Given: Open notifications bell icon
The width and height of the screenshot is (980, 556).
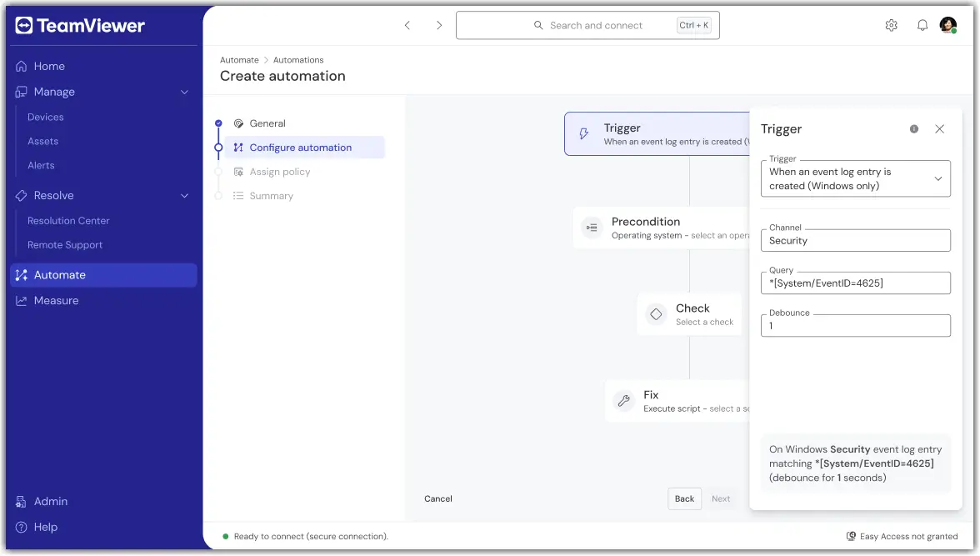Looking at the screenshot, I should [x=922, y=25].
